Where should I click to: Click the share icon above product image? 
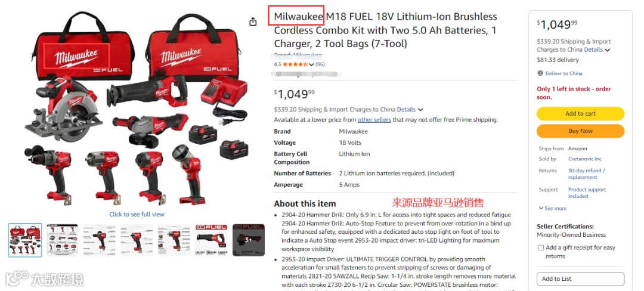tap(253, 21)
